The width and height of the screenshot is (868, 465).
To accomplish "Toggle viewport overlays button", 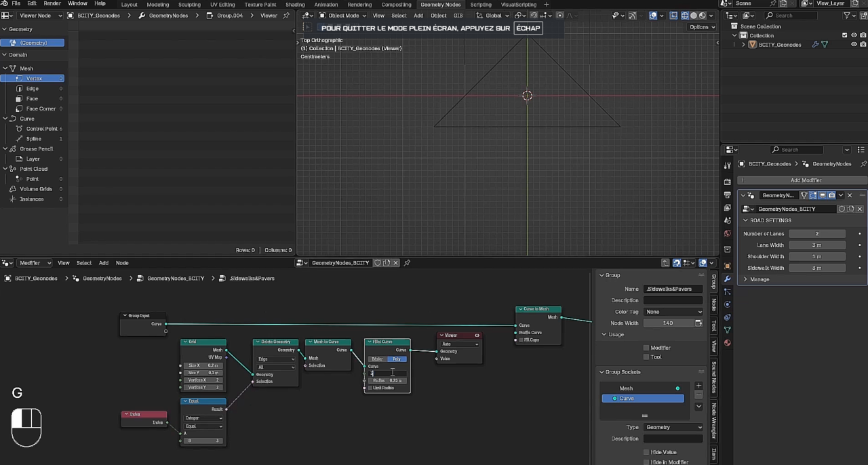I will [653, 16].
